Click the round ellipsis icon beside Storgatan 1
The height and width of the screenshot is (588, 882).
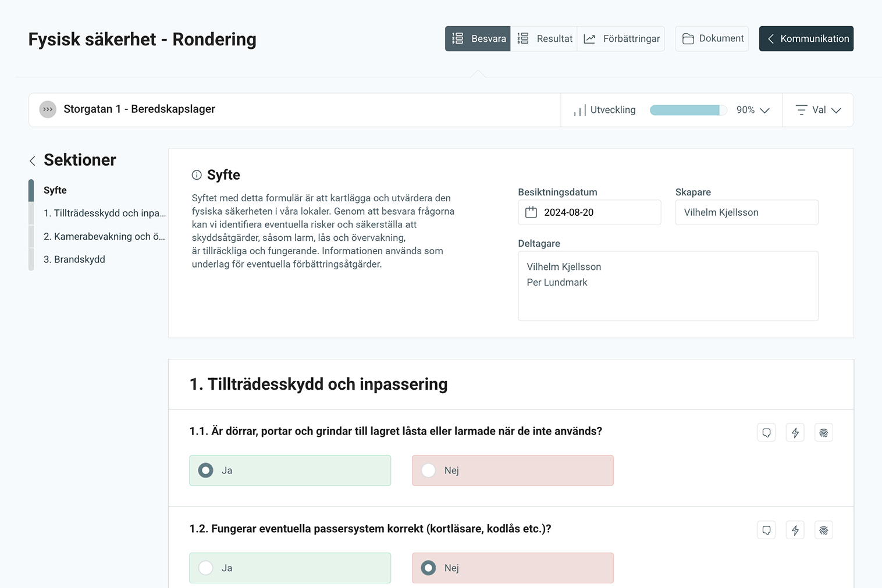(x=48, y=109)
